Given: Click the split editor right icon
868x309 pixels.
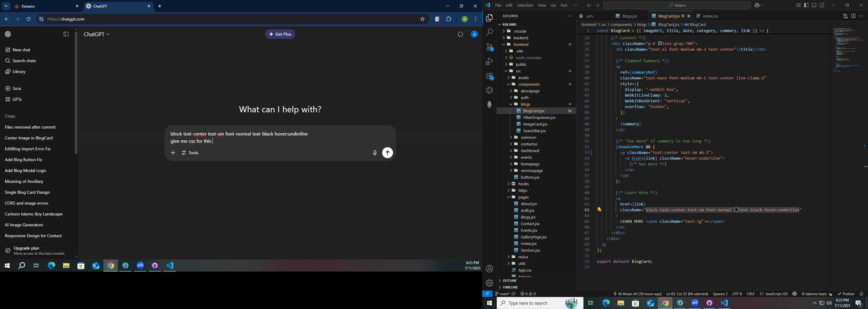Looking at the screenshot, I should [853, 16].
